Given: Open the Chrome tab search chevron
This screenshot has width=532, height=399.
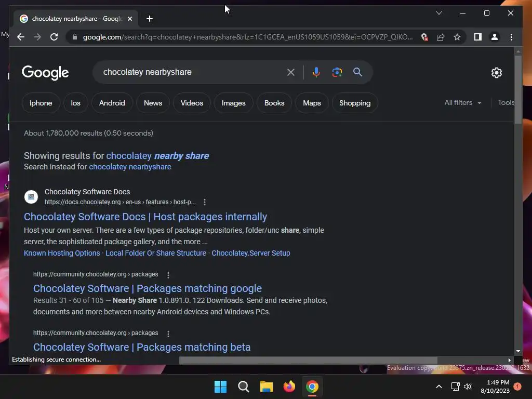Looking at the screenshot, I should tap(438, 13).
